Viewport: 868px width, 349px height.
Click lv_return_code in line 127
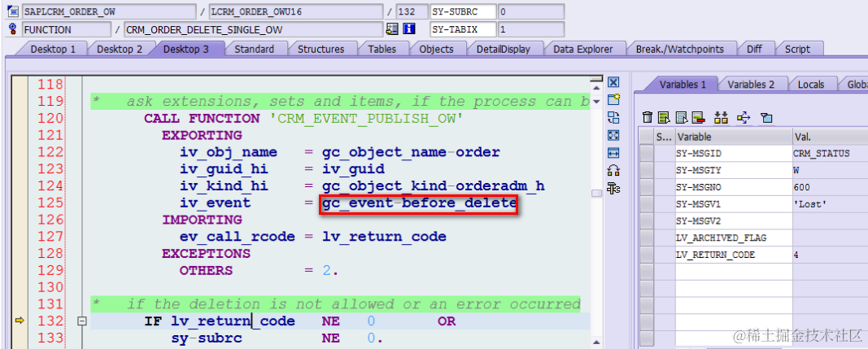point(384,237)
